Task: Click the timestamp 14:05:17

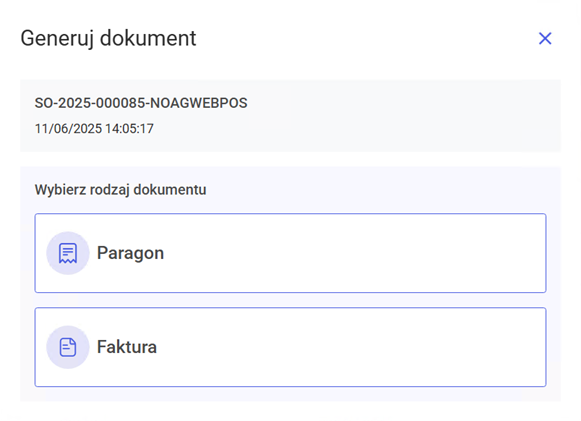Action: coord(129,129)
